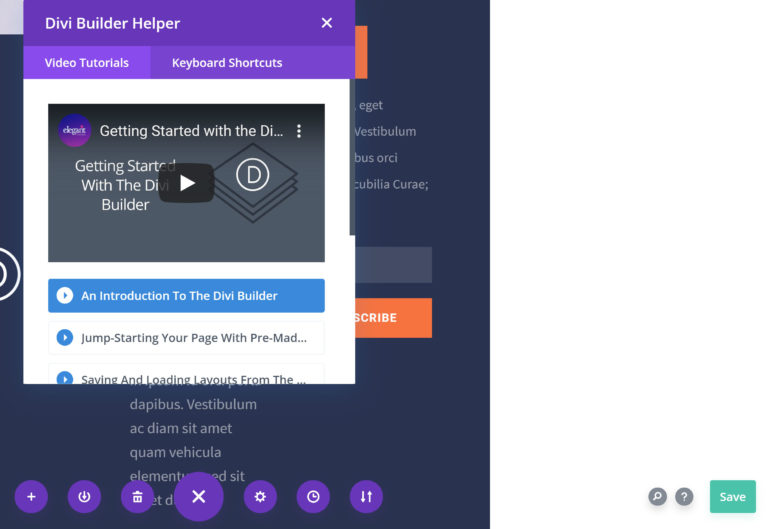Click the help question mark icon

pyautogui.click(x=684, y=497)
